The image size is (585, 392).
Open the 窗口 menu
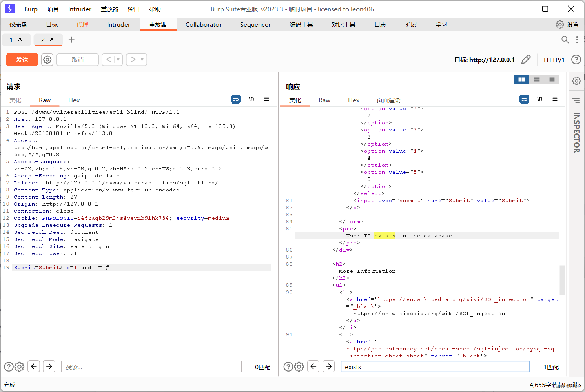pos(134,9)
